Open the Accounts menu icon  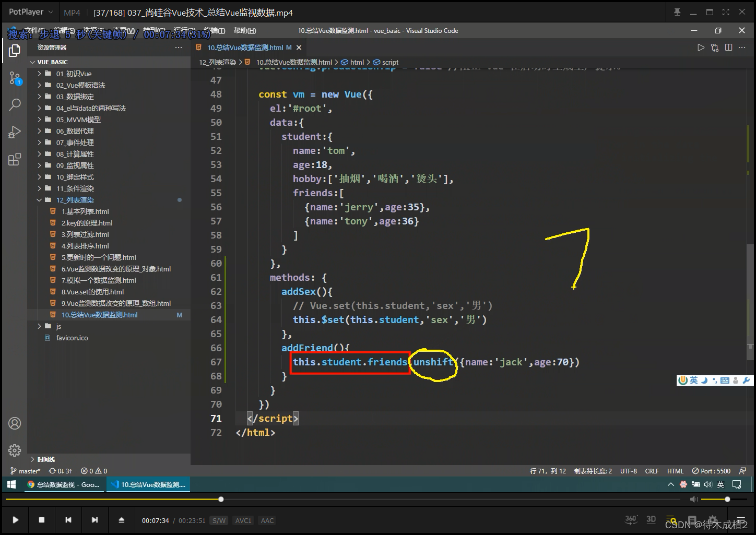(x=15, y=423)
